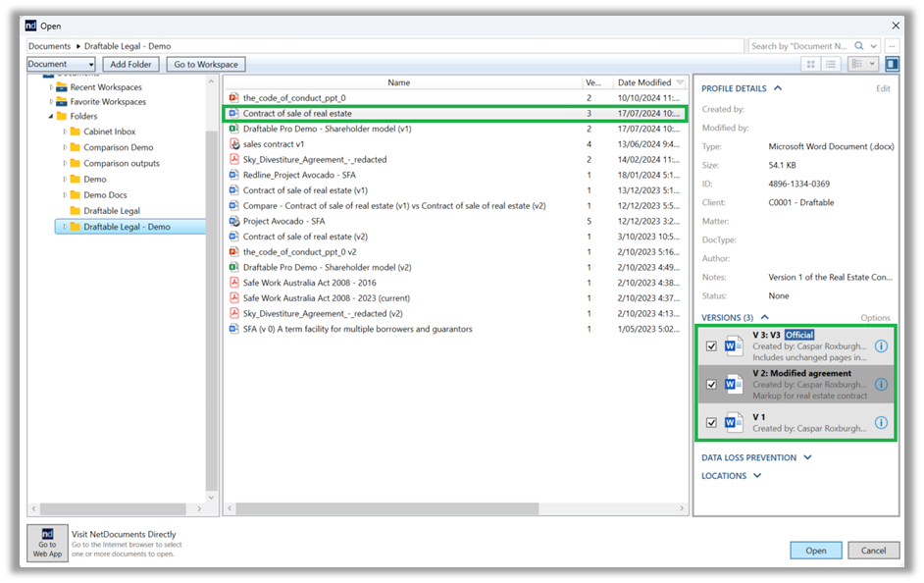Viewport: 924px width, 583px height.
Task: Collapse the Profile Details section
Action: [x=778, y=87]
